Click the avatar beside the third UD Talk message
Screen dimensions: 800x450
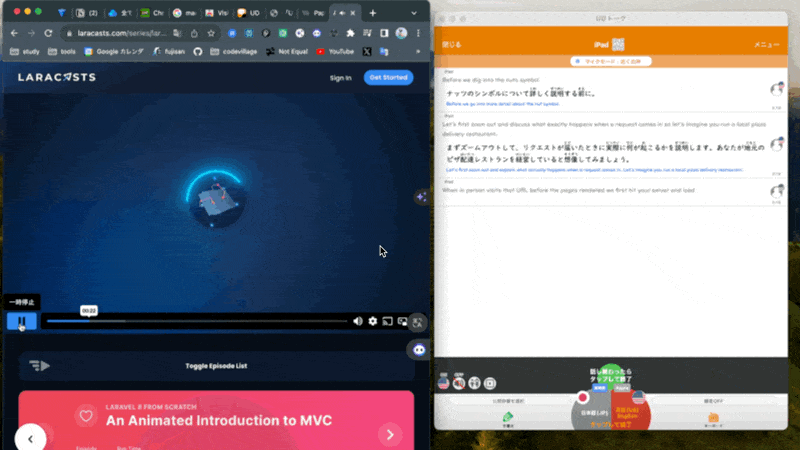coord(777,191)
